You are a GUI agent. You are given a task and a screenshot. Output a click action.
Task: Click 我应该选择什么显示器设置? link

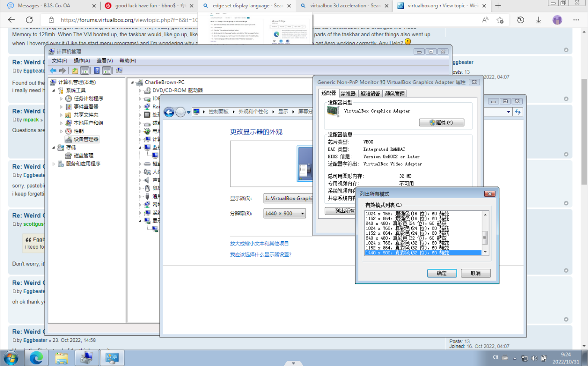(x=261, y=255)
